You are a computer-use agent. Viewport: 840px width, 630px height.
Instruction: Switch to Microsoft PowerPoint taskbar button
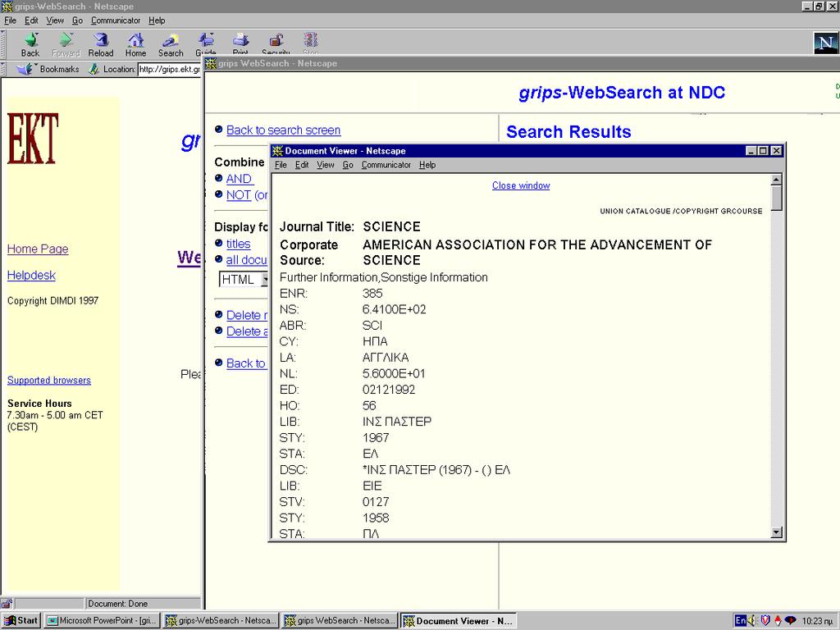[101, 620]
